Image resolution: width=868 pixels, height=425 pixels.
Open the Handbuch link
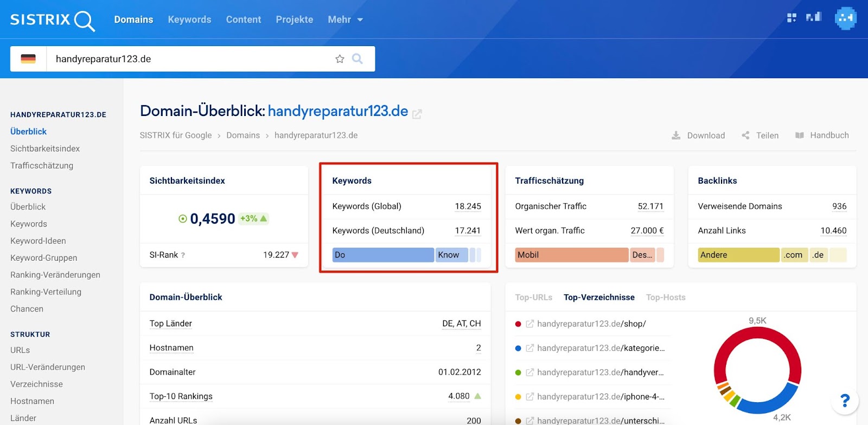(829, 136)
